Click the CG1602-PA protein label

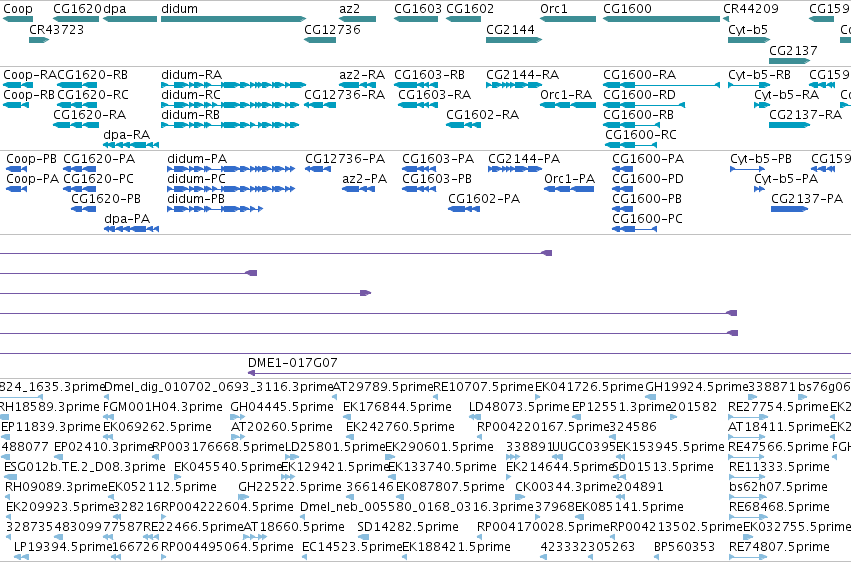pyautogui.click(x=484, y=199)
